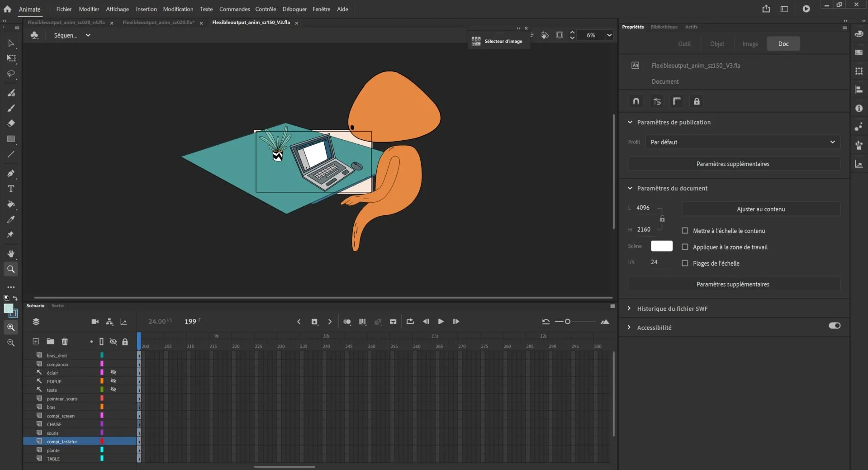
Task: Select the Text tool
Action: (11, 189)
